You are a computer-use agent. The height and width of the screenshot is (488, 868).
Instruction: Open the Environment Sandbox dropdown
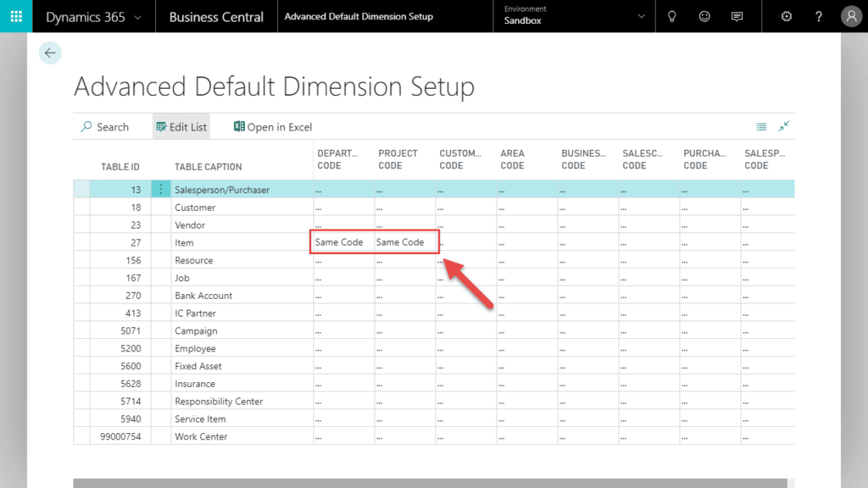tap(573, 15)
